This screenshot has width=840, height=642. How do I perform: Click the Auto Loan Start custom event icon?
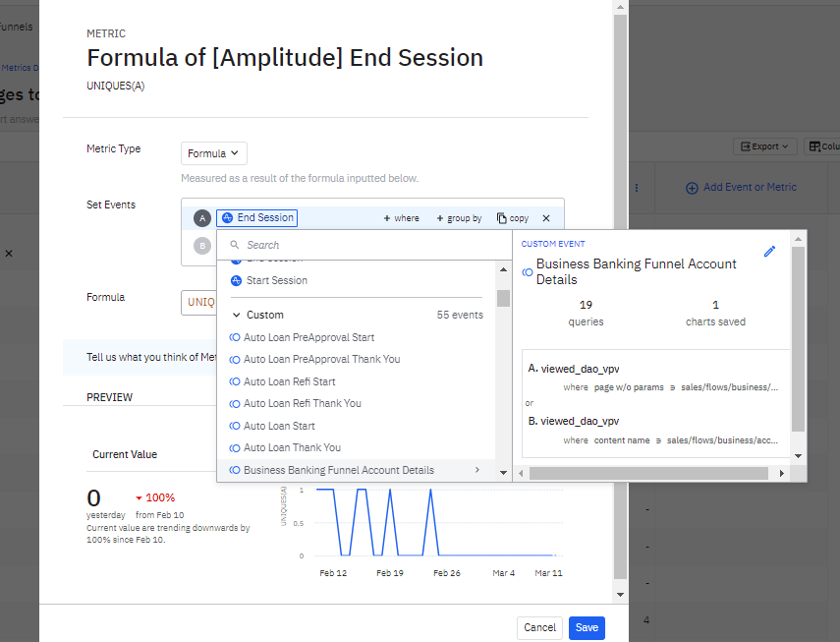pyautogui.click(x=234, y=426)
